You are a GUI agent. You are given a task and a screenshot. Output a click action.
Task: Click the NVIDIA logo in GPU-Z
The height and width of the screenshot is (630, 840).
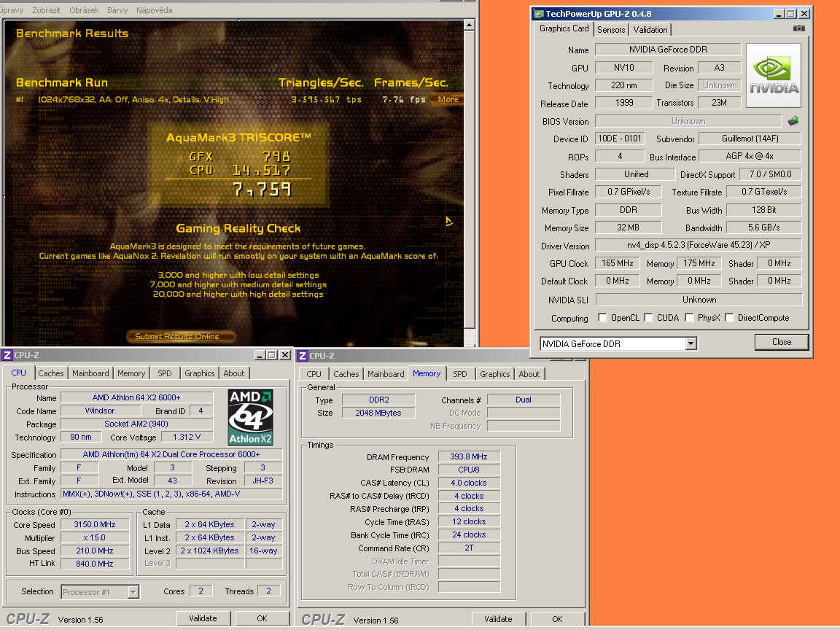[x=774, y=76]
